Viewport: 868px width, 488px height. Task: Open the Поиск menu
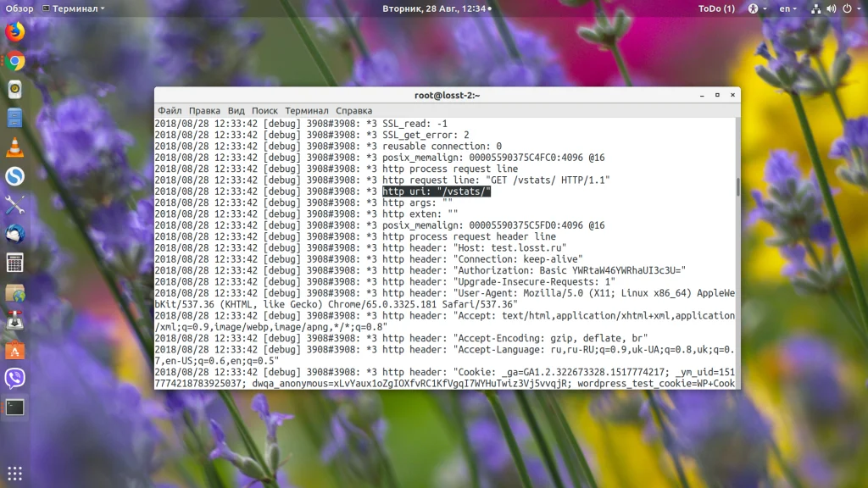coord(264,111)
